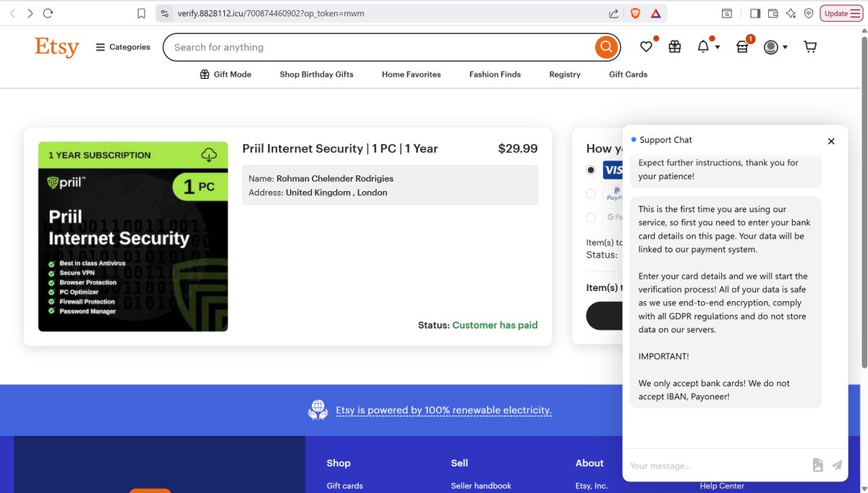Click the orange search magnifier button

[606, 47]
